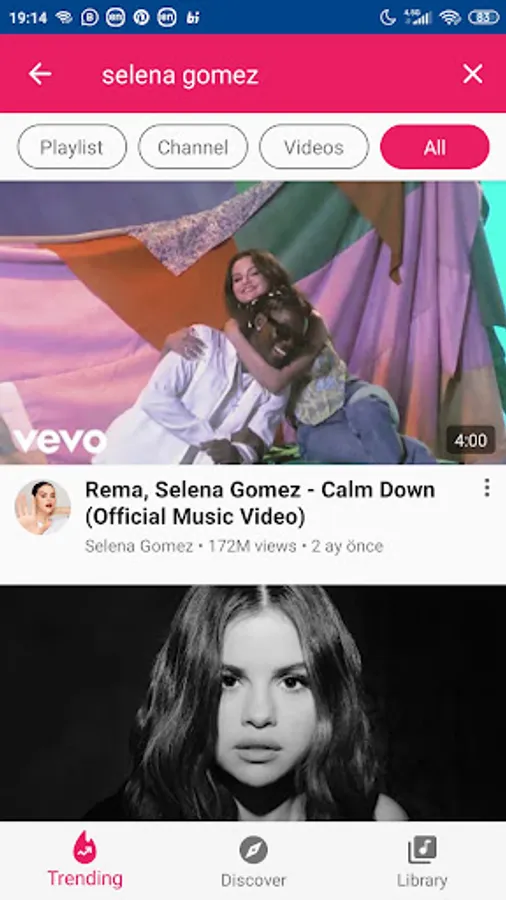Play the black and white video thumbnail

click(253, 703)
